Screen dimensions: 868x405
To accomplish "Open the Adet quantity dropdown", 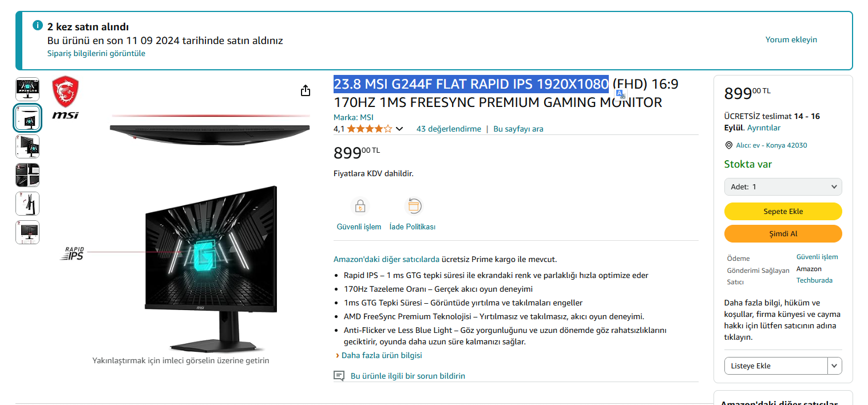I will point(783,187).
